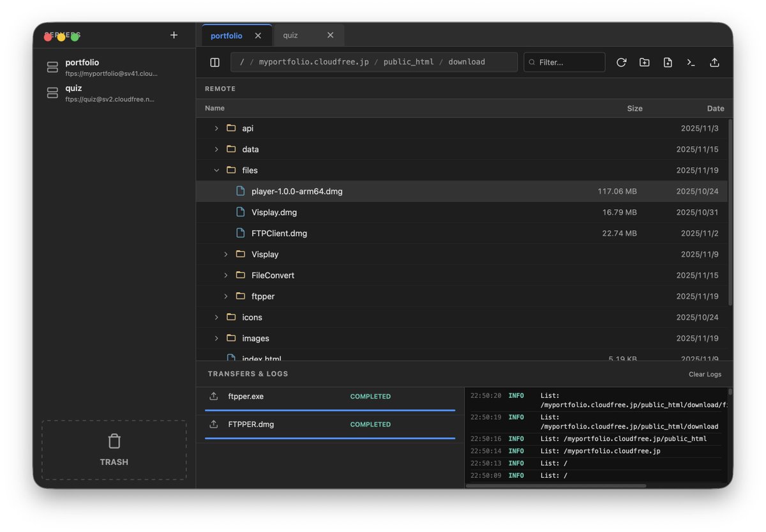This screenshot has height=532, width=766.
Task: Click the 16.79 MB size value
Action: click(619, 212)
